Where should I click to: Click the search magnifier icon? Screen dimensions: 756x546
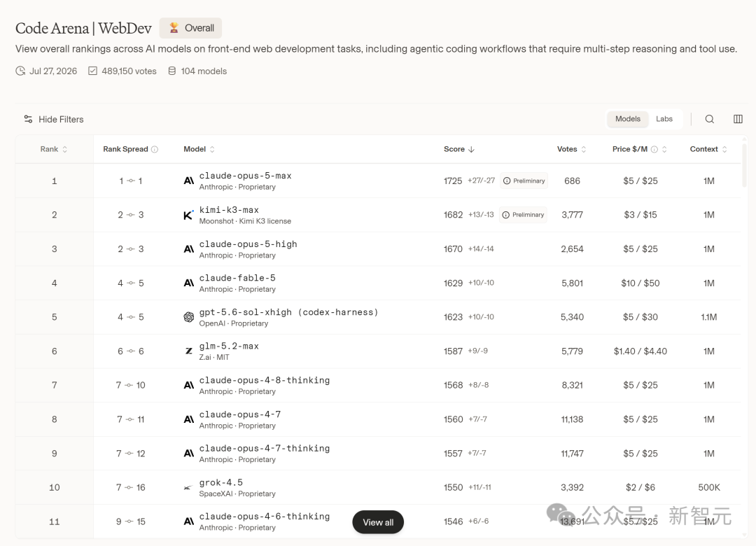click(709, 119)
